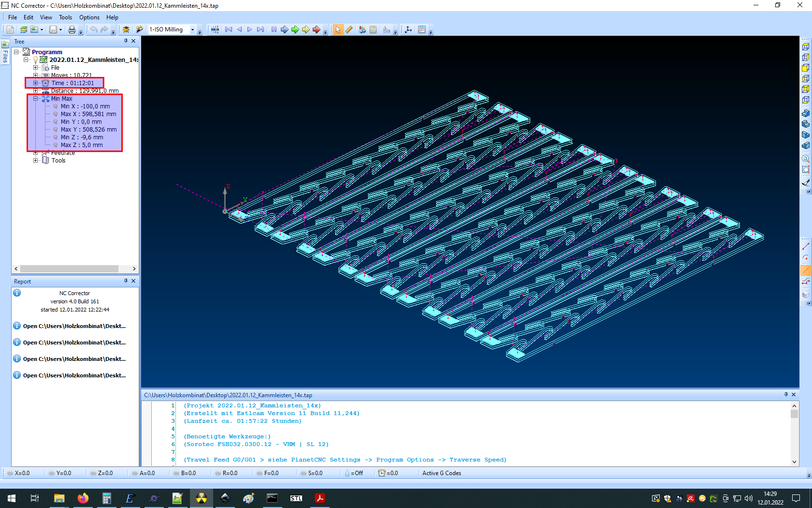Open the Edit menu
The height and width of the screenshot is (508, 812).
29,17
